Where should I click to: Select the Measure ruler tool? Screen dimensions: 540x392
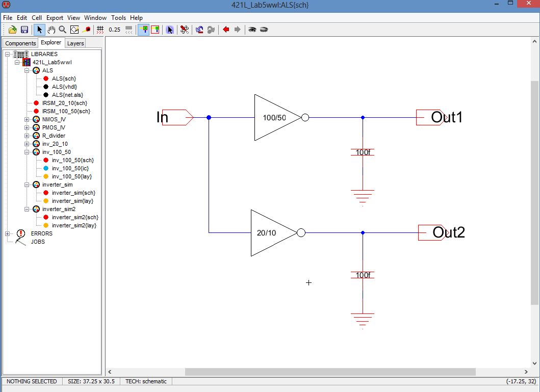[87, 30]
